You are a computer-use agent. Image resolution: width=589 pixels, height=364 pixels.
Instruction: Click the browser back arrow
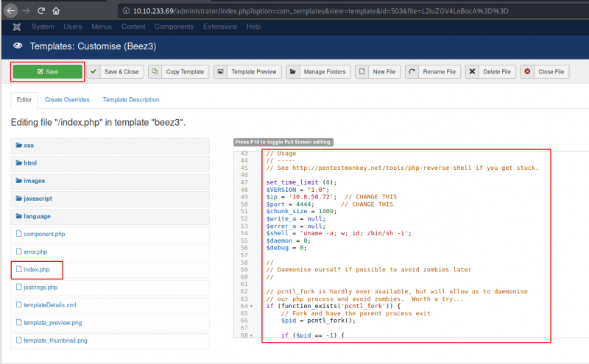click(10, 10)
